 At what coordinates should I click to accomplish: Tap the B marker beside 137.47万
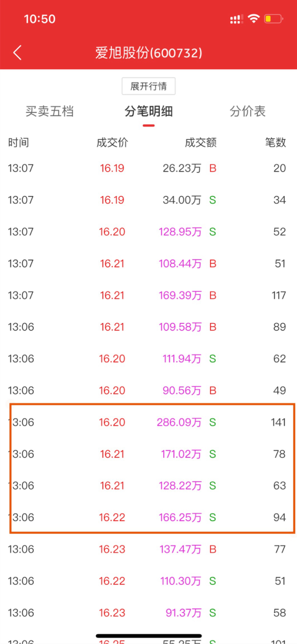[x=213, y=549]
